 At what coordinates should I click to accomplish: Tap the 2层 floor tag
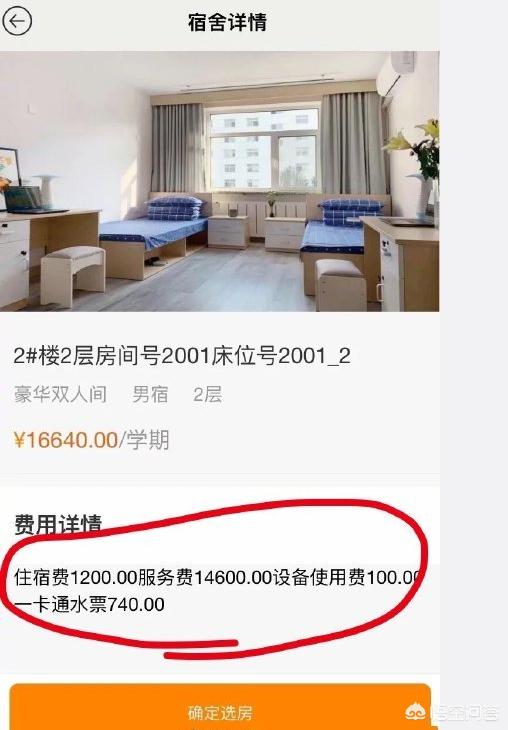click(207, 394)
